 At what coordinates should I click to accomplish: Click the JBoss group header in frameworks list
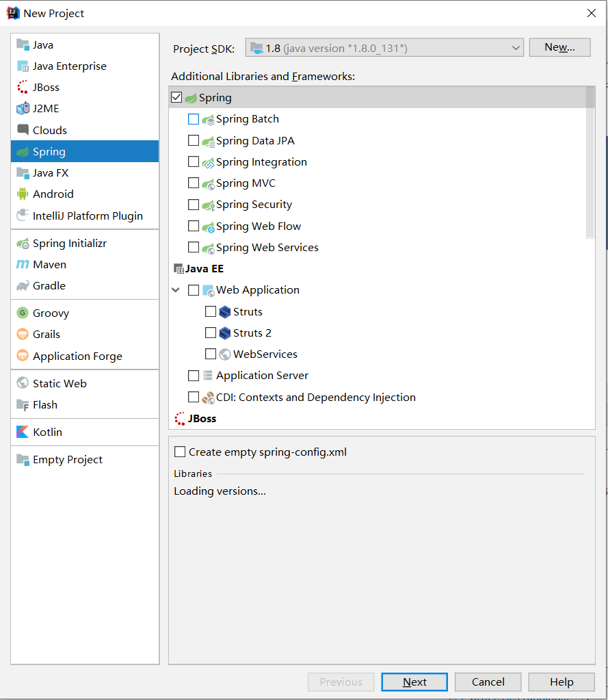pos(202,418)
